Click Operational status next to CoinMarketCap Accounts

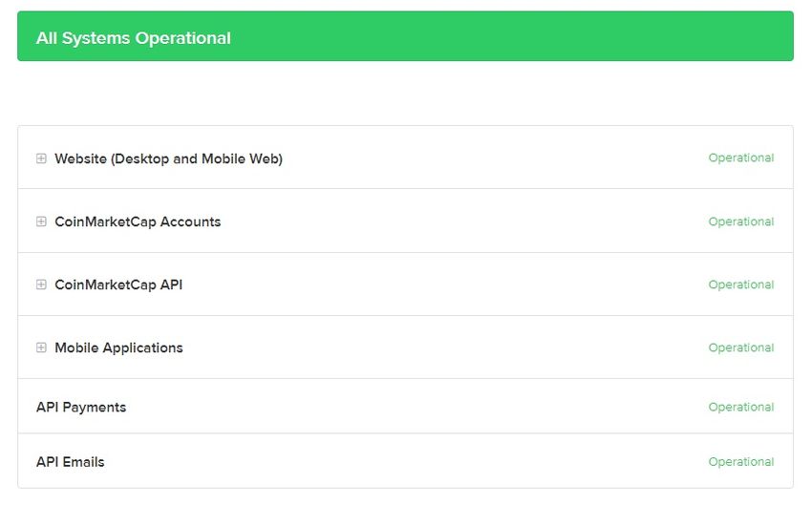740,221
